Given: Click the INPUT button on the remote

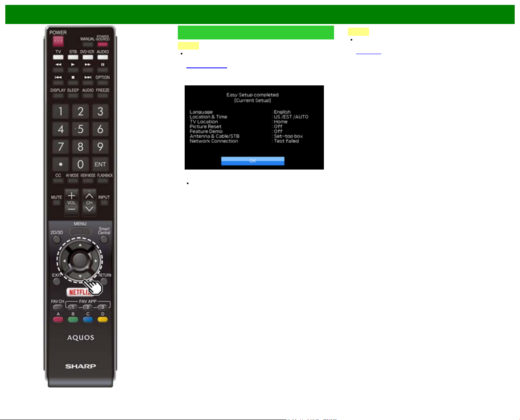Looking at the screenshot, I should click(x=104, y=202).
